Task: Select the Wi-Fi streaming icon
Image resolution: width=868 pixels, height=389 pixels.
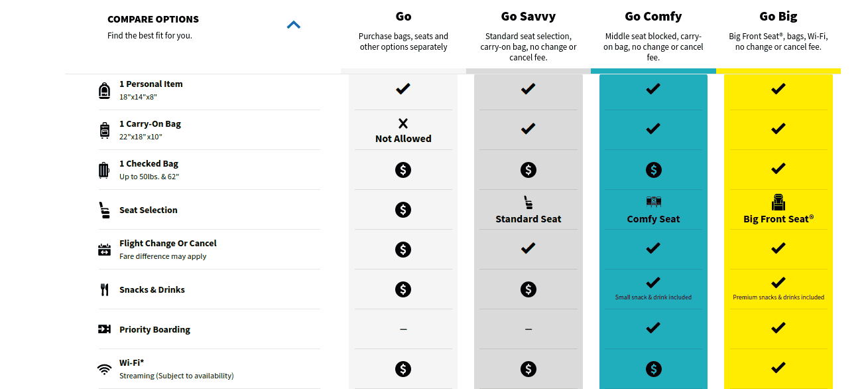Action: click(x=104, y=368)
